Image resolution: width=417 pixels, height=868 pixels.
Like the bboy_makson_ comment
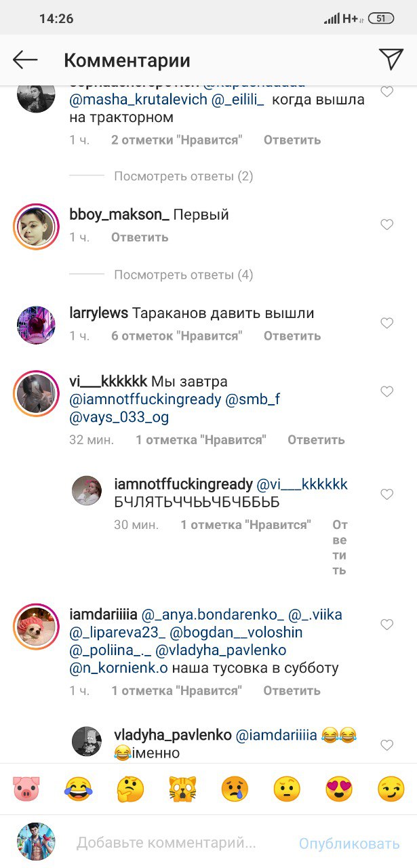click(386, 224)
